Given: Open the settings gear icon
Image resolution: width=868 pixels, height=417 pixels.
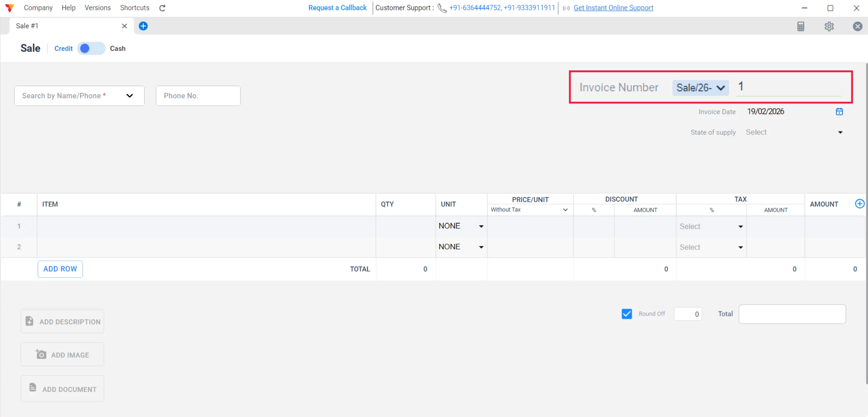Looking at the screenshot, I should 829,26.
